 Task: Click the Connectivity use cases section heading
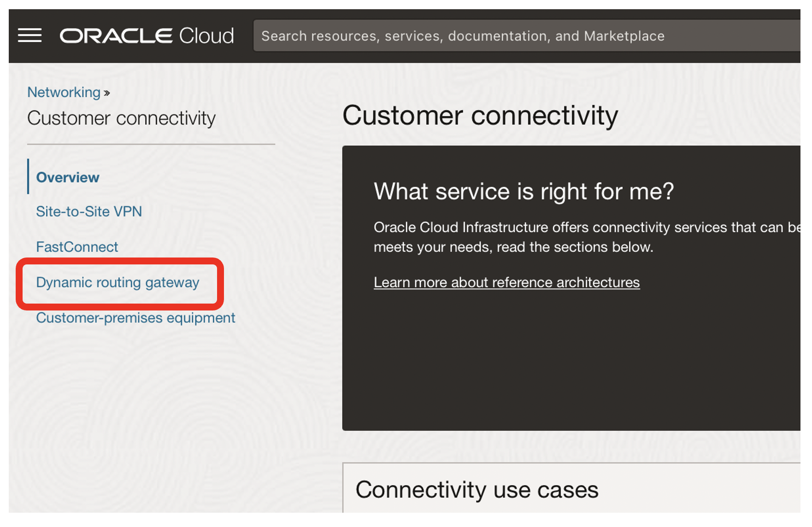[477, 490]
